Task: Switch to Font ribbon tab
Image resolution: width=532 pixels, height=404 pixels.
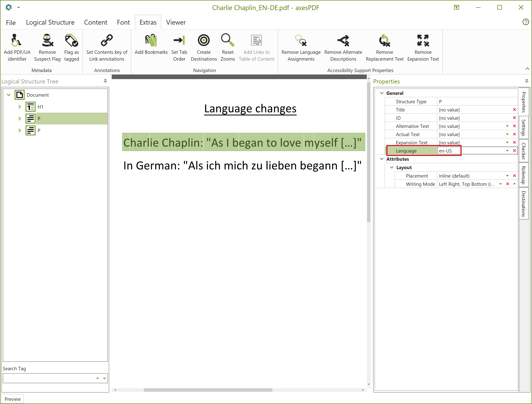Action: coord(123,22)
